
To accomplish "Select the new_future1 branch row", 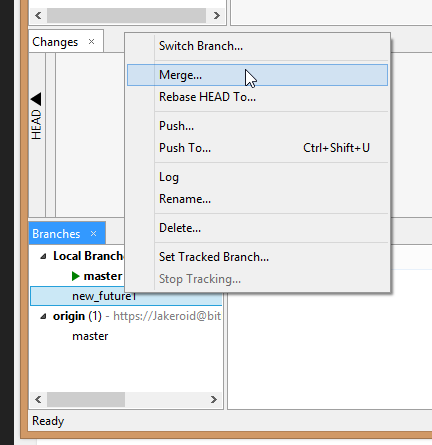I will pyautogui.click(x=126, y=296).
